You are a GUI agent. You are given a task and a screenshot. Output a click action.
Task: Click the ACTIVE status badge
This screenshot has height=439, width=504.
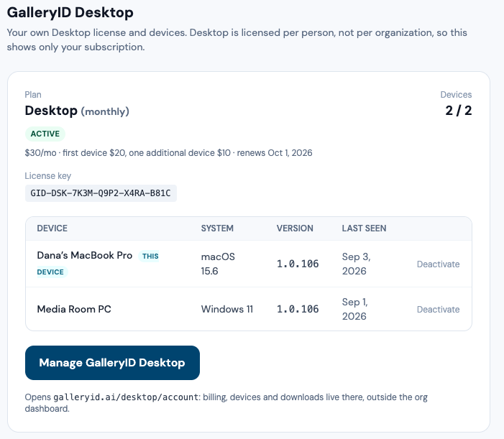pyautogui.click(x=45, y=134)
